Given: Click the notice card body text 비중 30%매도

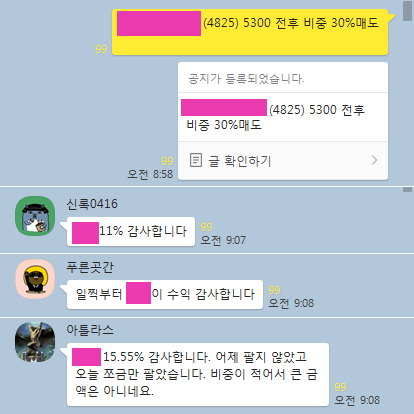Looking at the screenshot, I should click(x=224, y=125).
